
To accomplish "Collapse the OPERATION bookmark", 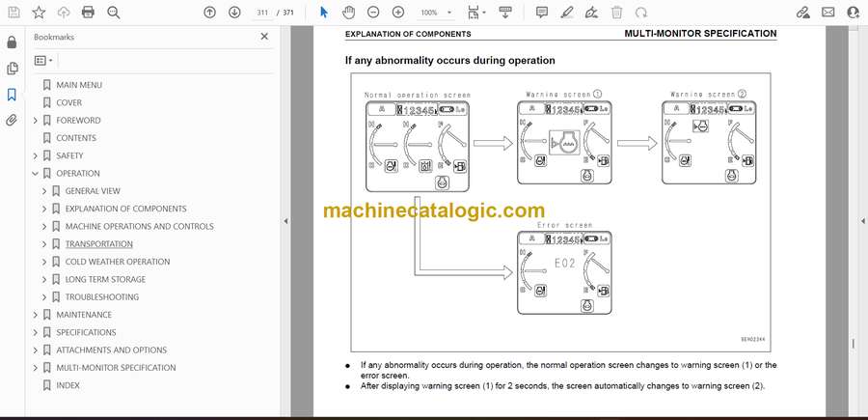I will (x=36, y=174).
